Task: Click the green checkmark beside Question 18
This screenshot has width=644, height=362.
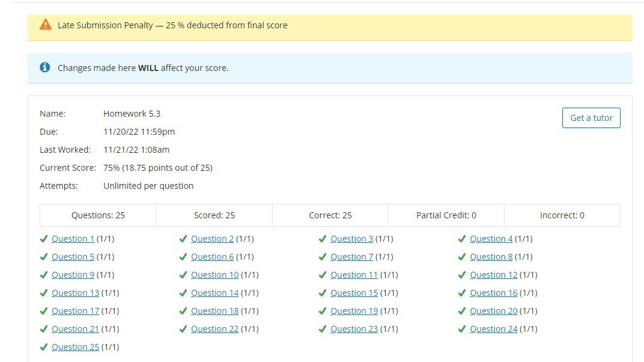Action: coord(183,311)
